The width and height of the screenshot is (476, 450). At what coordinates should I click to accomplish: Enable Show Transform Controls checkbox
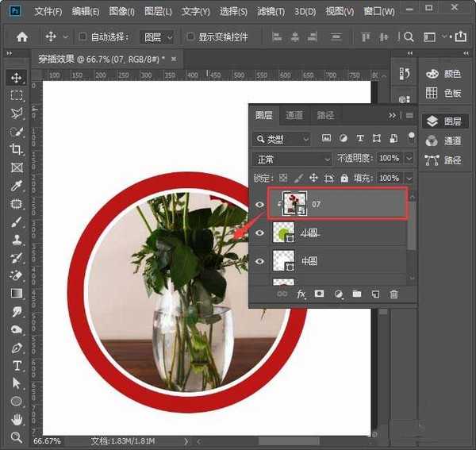[x=190, y=37]
